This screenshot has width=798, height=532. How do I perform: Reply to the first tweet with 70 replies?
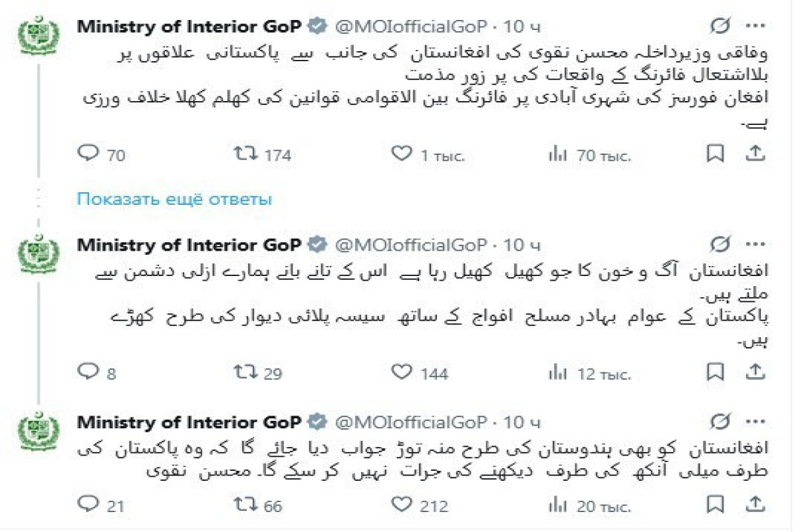click(88, 154)
